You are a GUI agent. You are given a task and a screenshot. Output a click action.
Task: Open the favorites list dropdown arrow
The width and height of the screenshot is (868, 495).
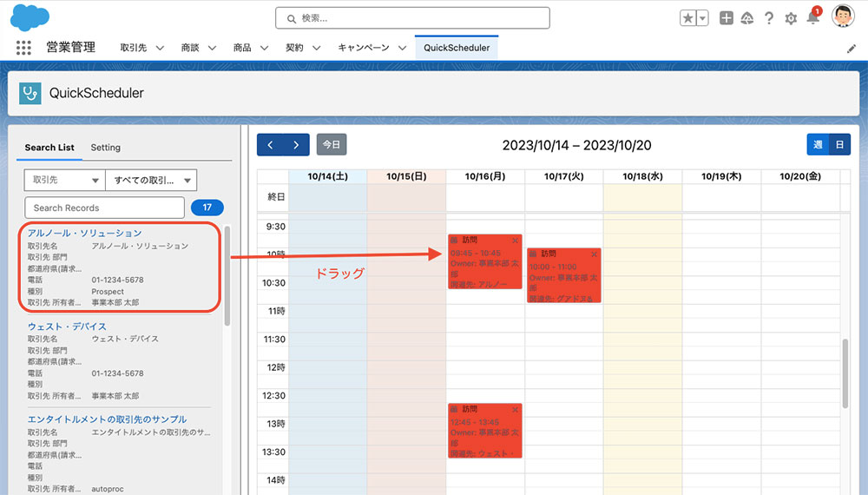click(702, 18)
